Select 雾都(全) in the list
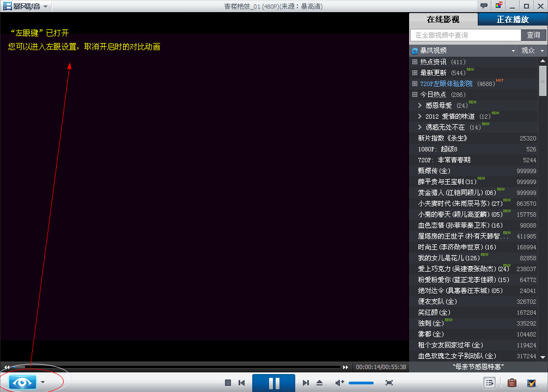The width and height of the screenshot is (548, 392). (474, 334)
